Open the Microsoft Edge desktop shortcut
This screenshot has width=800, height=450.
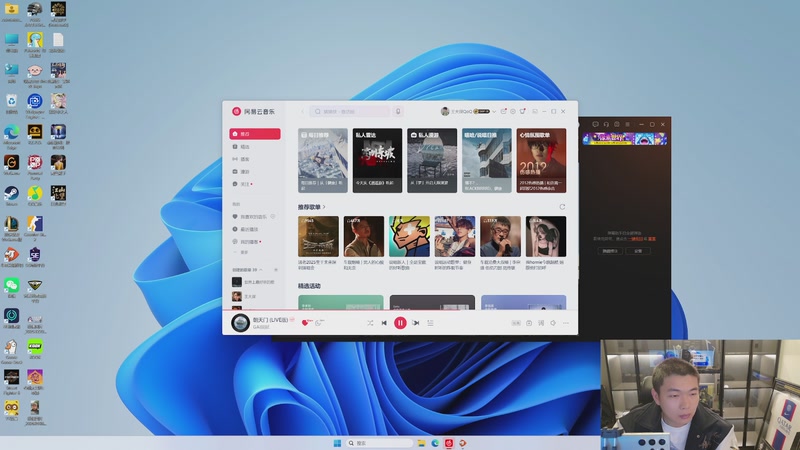11,137
